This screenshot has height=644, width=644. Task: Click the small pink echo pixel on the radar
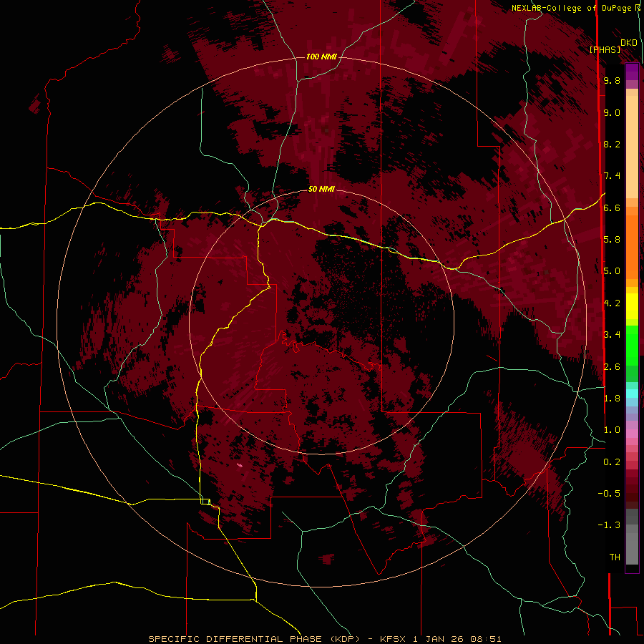[x=240, y=465]
